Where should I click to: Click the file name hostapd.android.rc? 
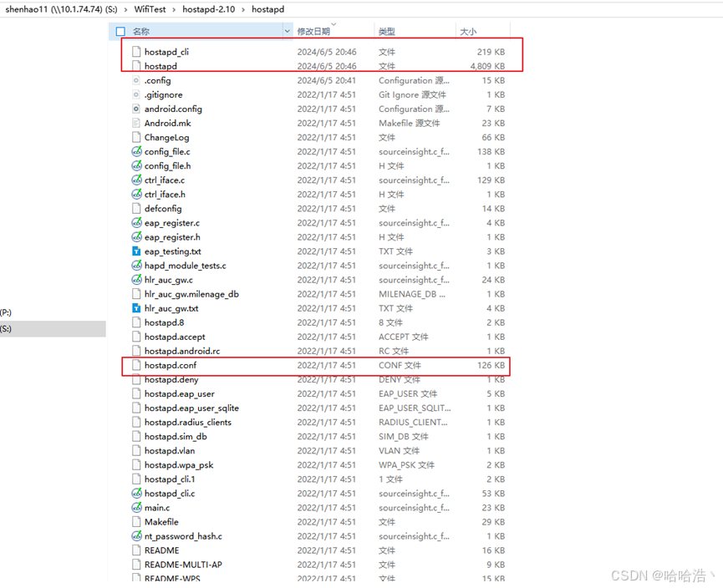click(182, 351)
